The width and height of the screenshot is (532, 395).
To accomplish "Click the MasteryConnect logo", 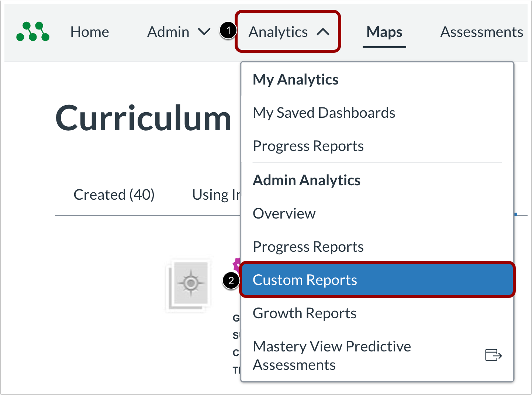I will click(x=32, y=32).
